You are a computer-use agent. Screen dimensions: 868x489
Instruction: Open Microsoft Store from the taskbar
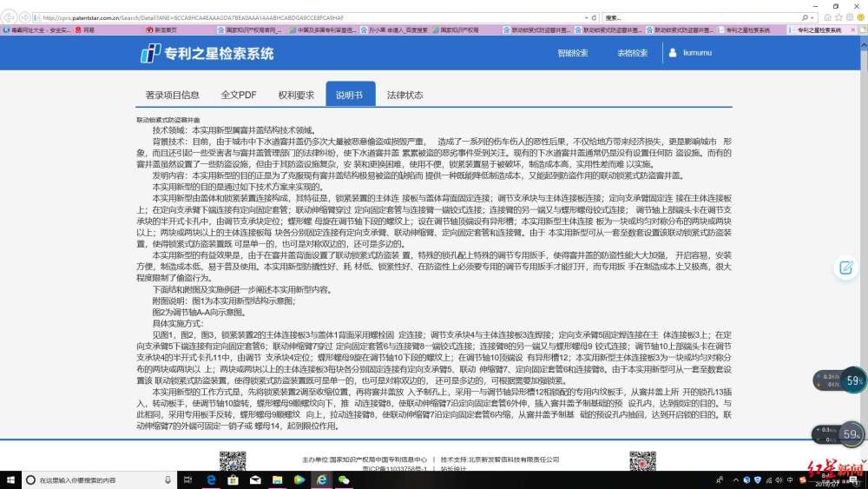pos(233,479)
